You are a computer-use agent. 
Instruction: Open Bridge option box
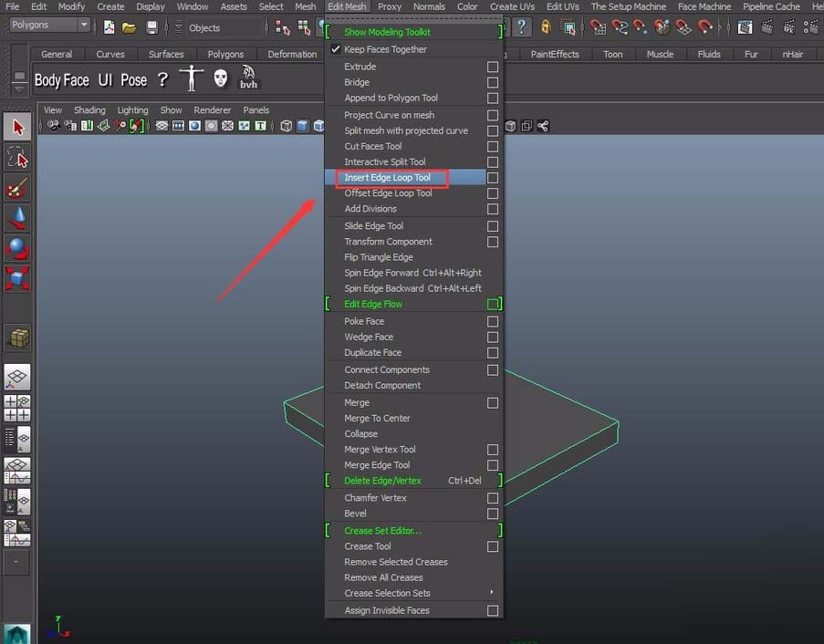pos(493,82)
